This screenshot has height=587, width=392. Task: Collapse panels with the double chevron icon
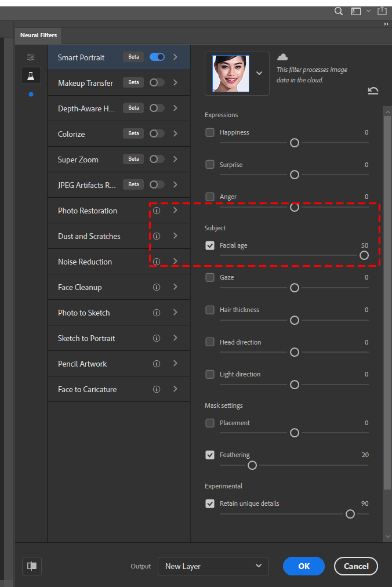tap(386, 24)
